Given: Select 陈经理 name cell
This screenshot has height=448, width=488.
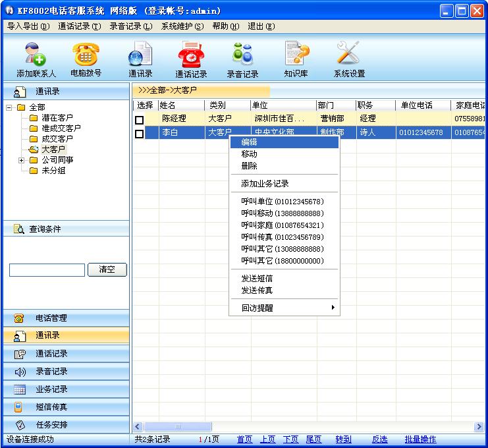Looking at the screenshot, I should [182, 119].
